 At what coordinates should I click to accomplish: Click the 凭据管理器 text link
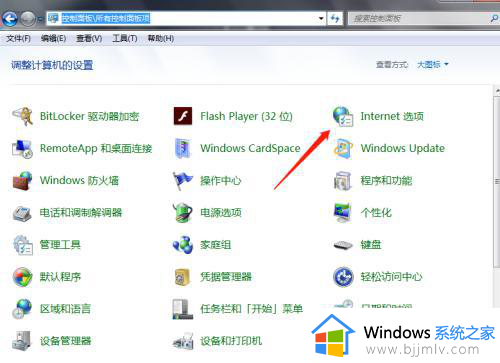226,277
